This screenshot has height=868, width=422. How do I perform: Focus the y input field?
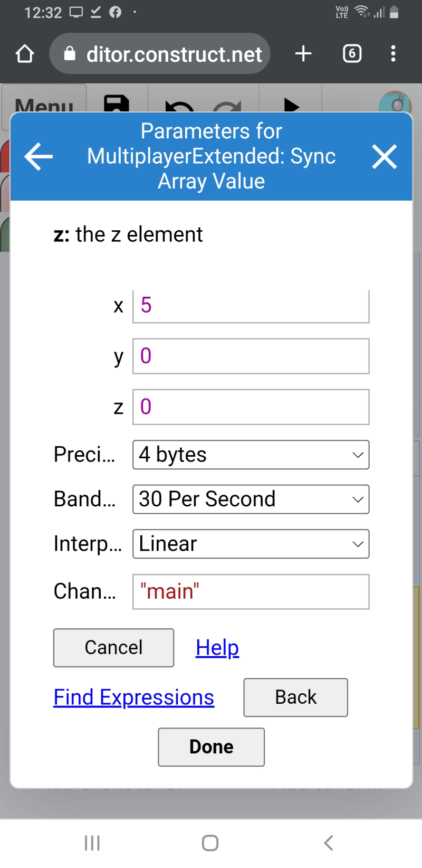tap(251, 356)
